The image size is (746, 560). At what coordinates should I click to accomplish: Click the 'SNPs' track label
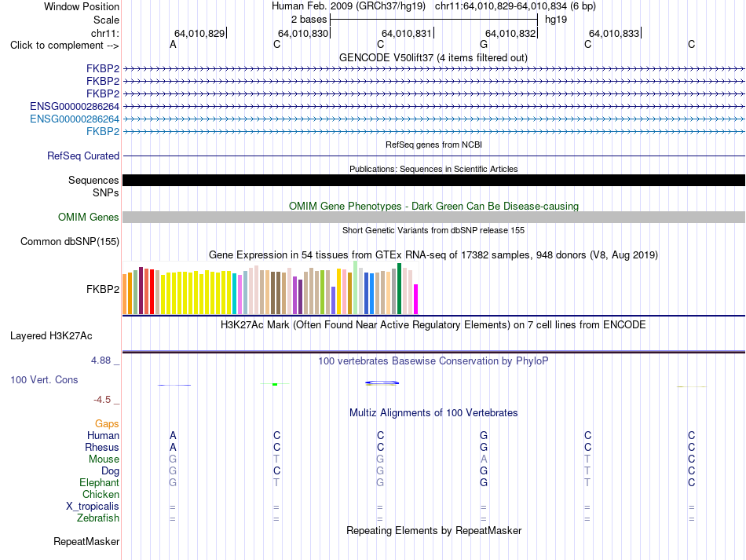106,192
